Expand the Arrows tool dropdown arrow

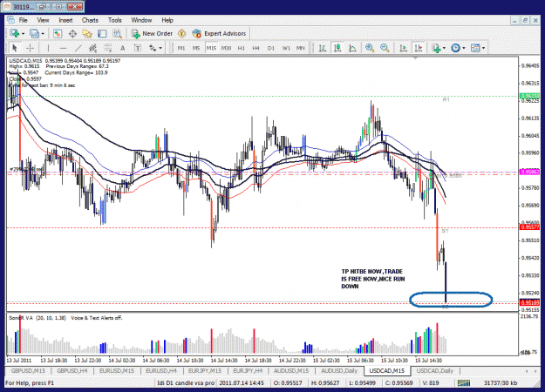pyautogui.click(x=160, y=48)
